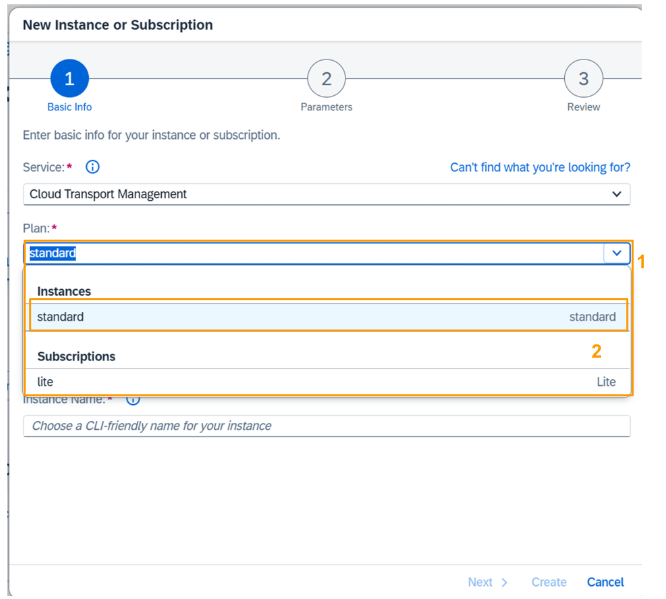Viewport: 666px width, 599px height.
Task: Jump to step 2 circle
Action: [x=326, y=79]
